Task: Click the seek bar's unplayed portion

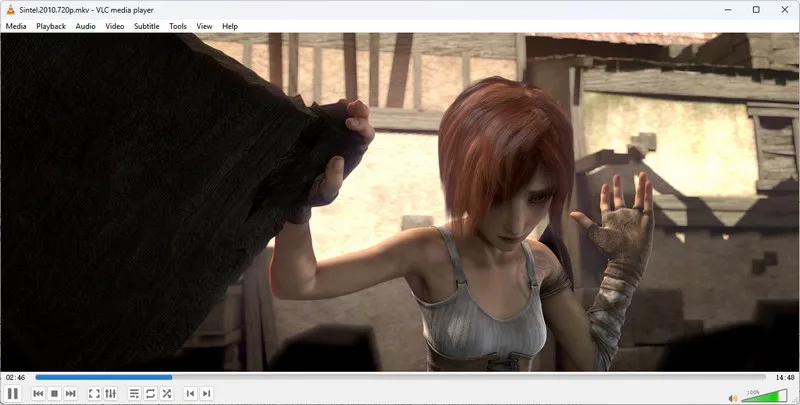Action: coord(468,377)
